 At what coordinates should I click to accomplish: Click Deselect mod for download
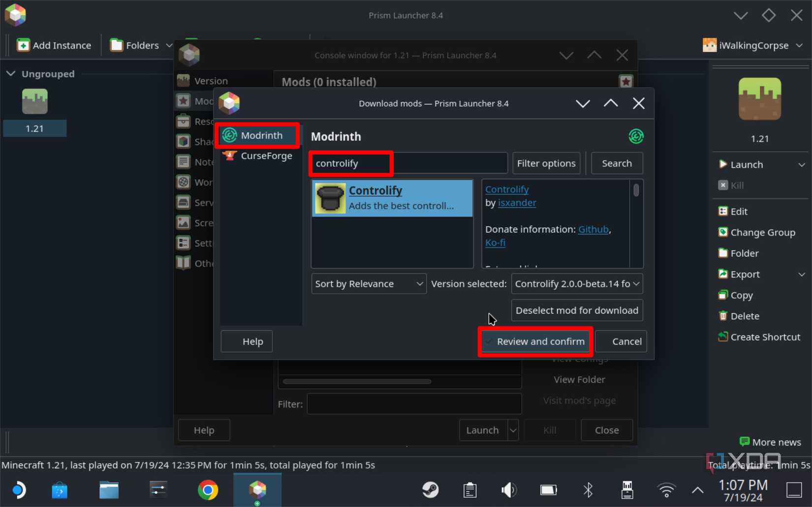(577, 310)
